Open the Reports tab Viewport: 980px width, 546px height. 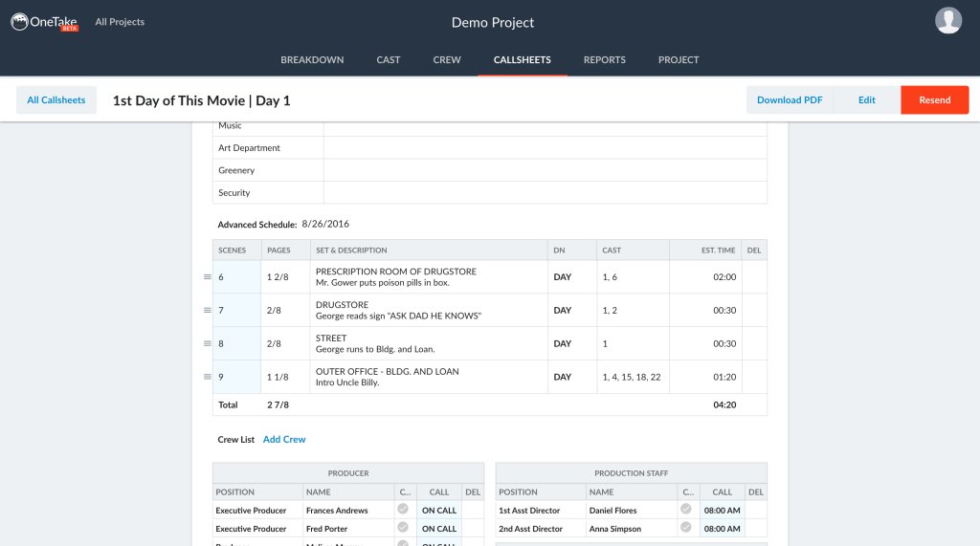pyautogui.click(x=605, y=60)
